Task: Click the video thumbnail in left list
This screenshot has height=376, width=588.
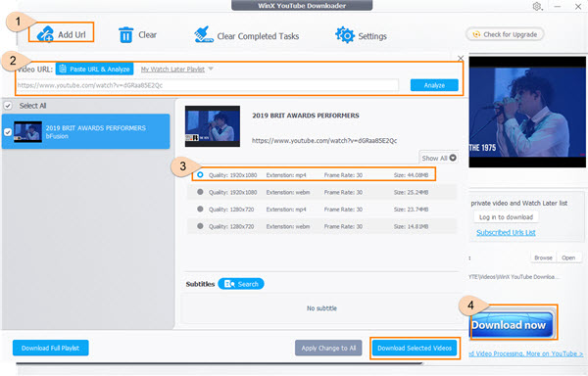Action: coord(27,132)
